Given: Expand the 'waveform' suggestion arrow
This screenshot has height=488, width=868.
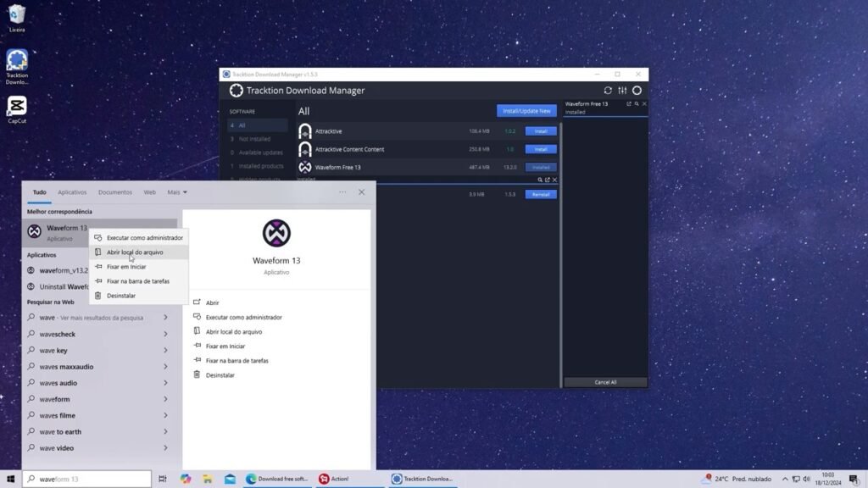Looking at the screenshot, I should click(165, 399).
